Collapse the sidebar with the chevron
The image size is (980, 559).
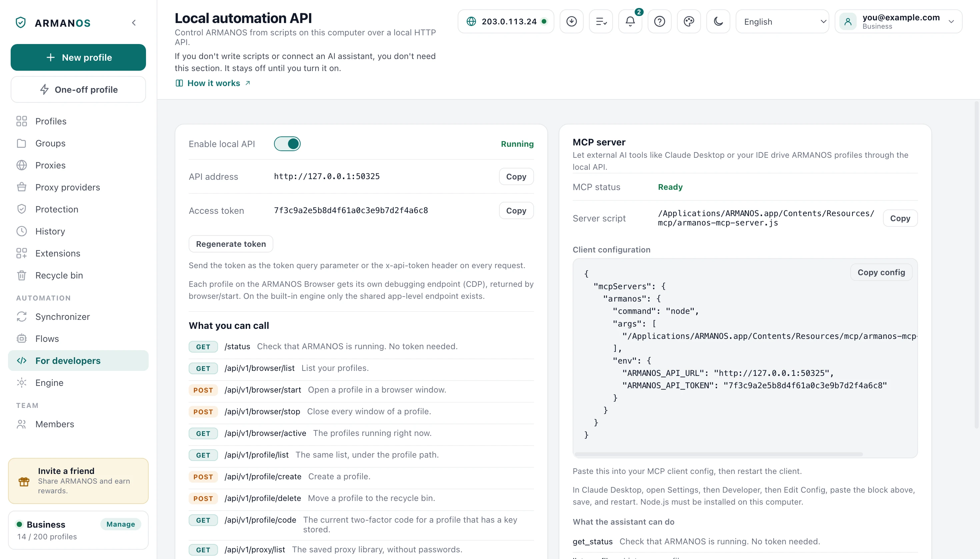pyautogui.click(x=134, y=23)
